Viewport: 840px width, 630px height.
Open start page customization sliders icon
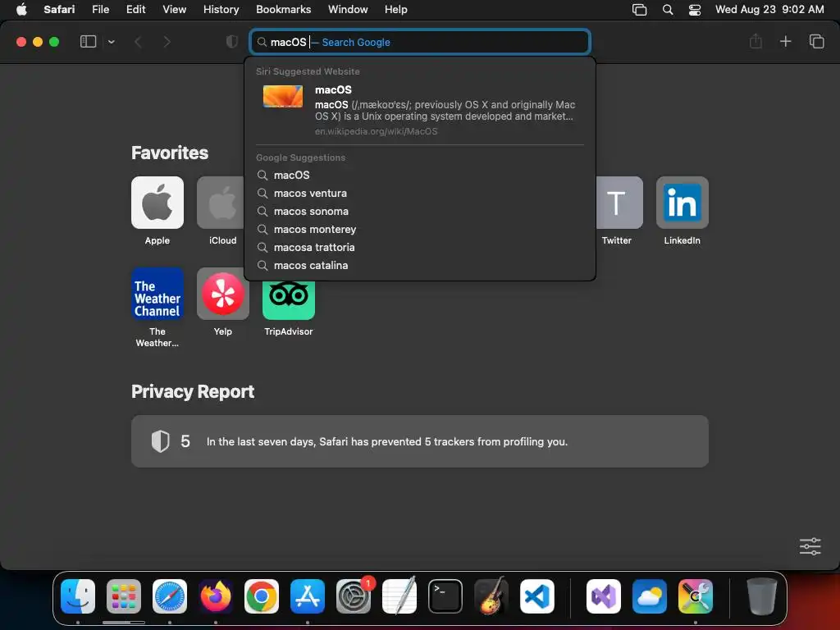810,546
